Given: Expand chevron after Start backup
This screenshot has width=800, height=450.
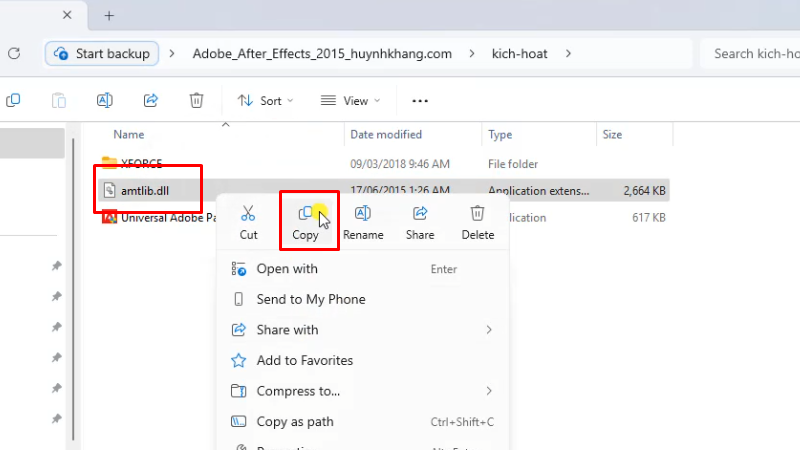Looking at the screenshot, I should [x=172, y=54].
